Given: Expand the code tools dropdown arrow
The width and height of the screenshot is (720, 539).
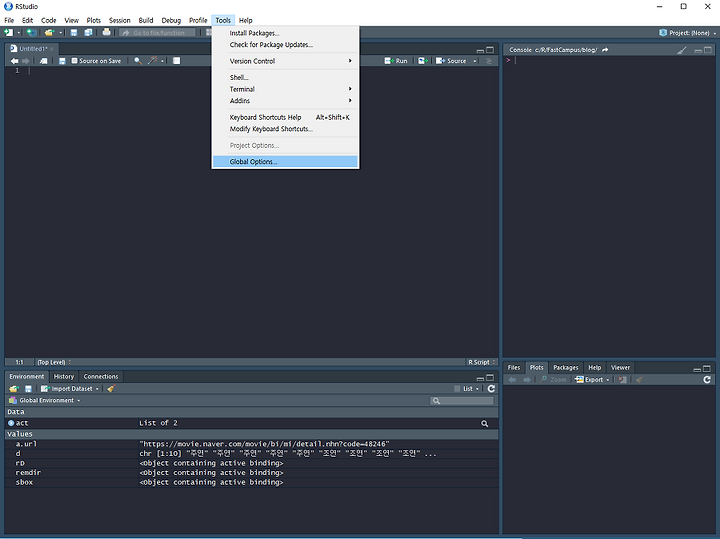Looking at the screenshot, I should point(163,61).
